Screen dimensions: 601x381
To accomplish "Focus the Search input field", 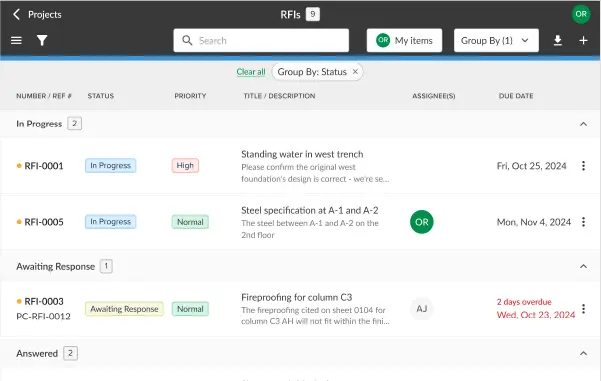I will tap(261, 40).
